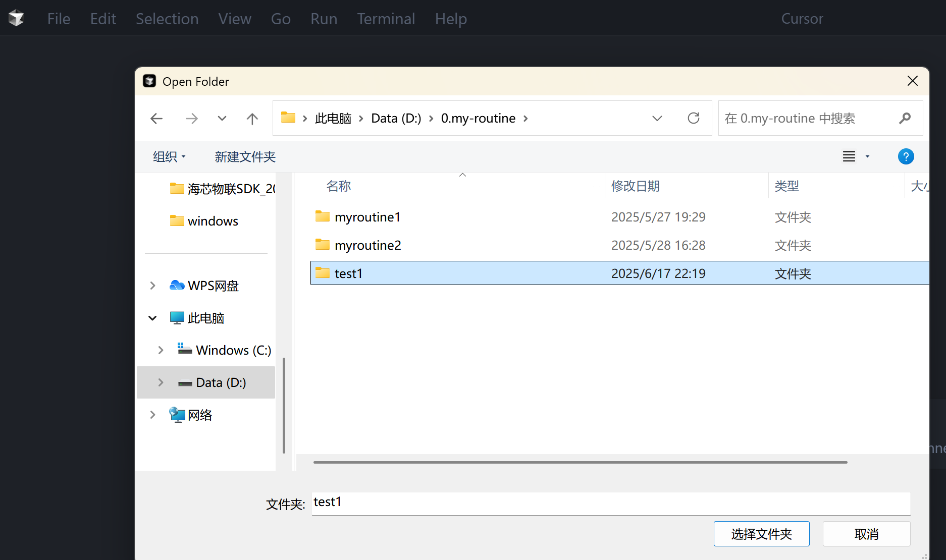The width and height of the screenshot is (946, 560).
Task: Open recent locations dropdown chevron
Action: (222, 119)
